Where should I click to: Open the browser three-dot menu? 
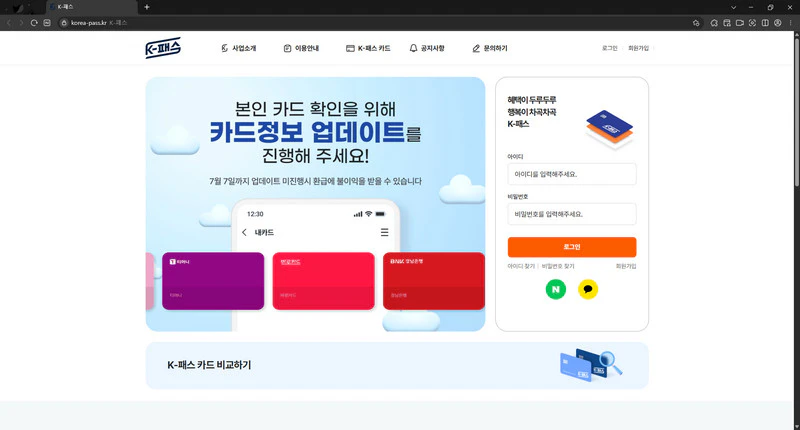point(791,23)
